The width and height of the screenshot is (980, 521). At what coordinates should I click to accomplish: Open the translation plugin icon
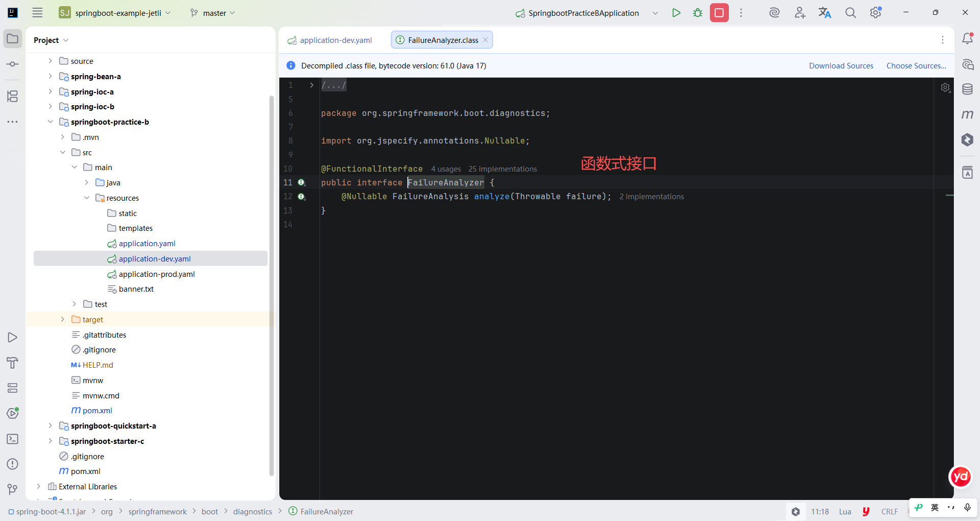point(825,13)
